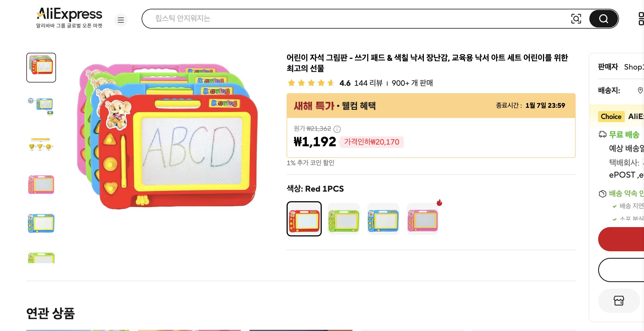Image resolution: width=644 pixels, height=331 pixels.
Task: Click the price info circle-i icon
Action: click(337, 129)
